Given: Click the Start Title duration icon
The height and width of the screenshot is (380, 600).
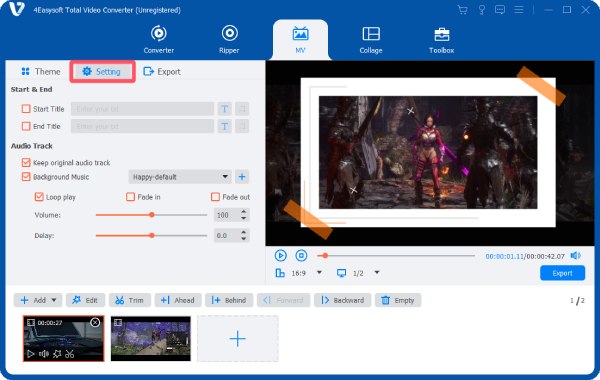Looking at the screenshot, I should [x=242, y=109].
